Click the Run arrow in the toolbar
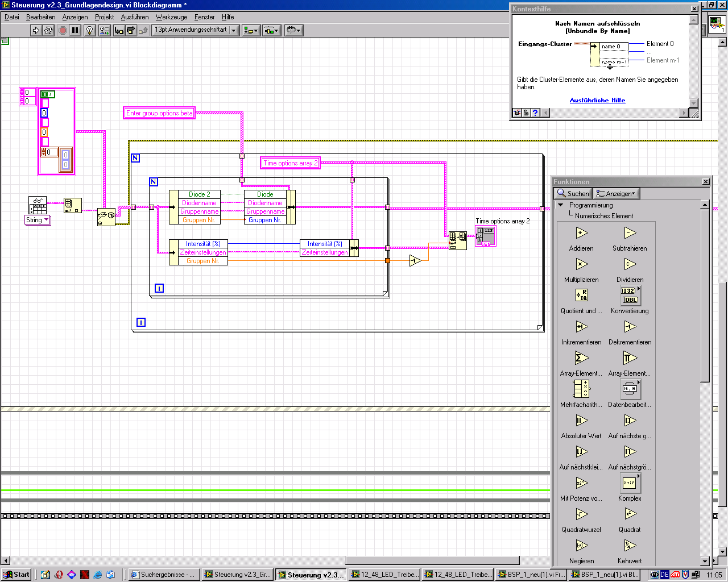728x582 pixels. coord(36,30)
